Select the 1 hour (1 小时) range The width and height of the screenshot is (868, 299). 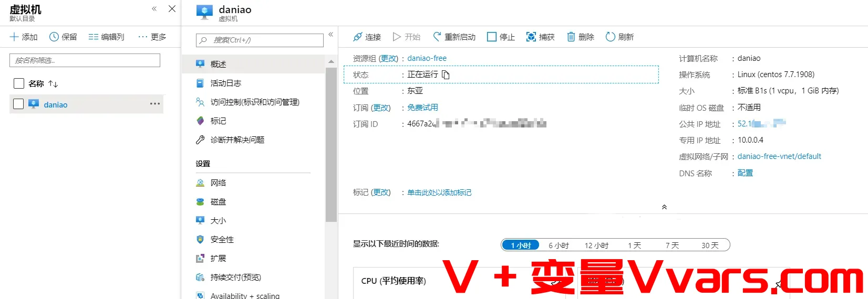click(x=521, y=245)
